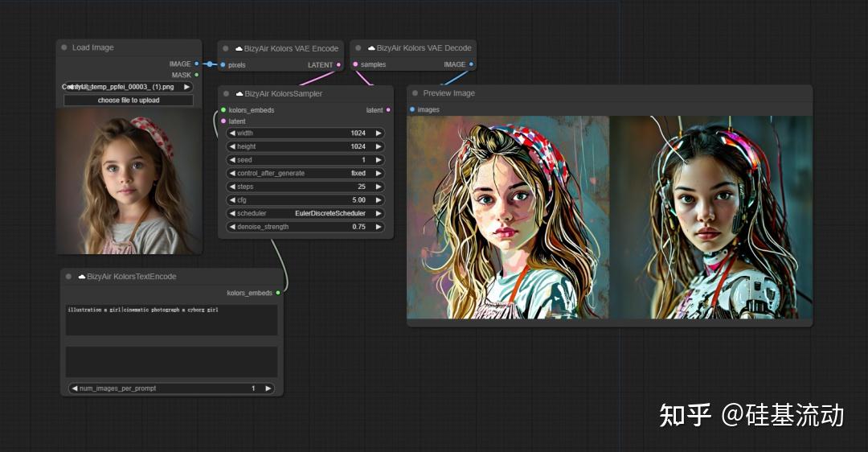The image size is (868, 452).
Task: Click the LATENT output port on VAE Encode
Action: (338, 64)
